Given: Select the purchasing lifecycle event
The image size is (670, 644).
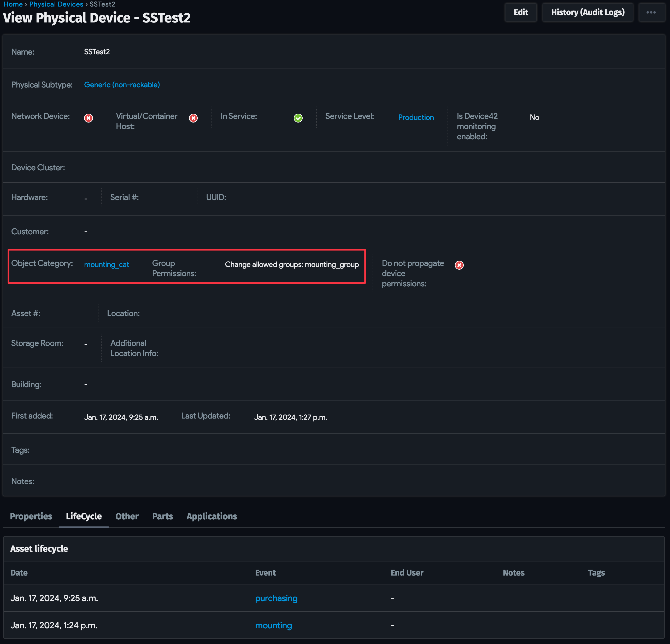Looking at the screenshot, I should pyautogui.click(x=276, y=598).
